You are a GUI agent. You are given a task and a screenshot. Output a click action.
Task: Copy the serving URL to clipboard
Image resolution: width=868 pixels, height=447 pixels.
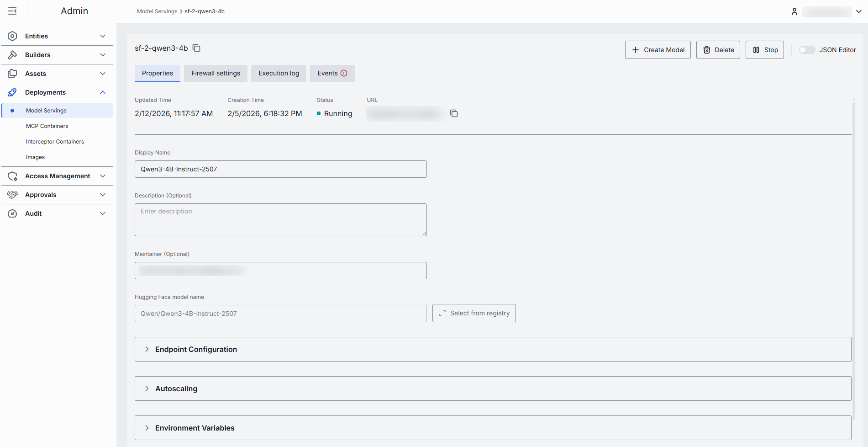click(x=453, y=113)
